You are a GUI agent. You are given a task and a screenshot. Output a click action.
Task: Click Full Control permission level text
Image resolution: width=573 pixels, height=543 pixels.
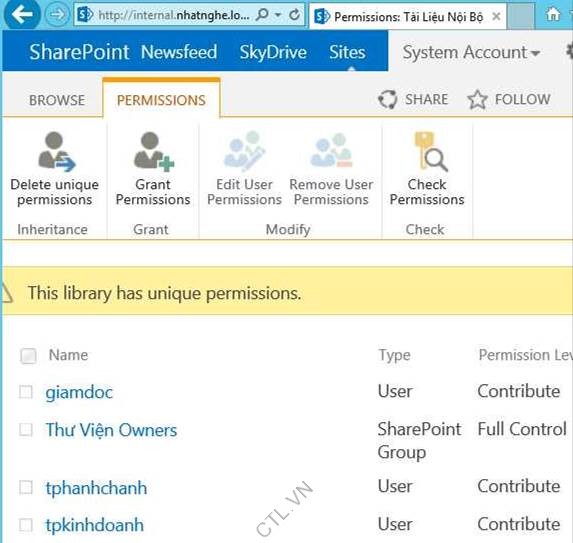(x=522, y=429)
